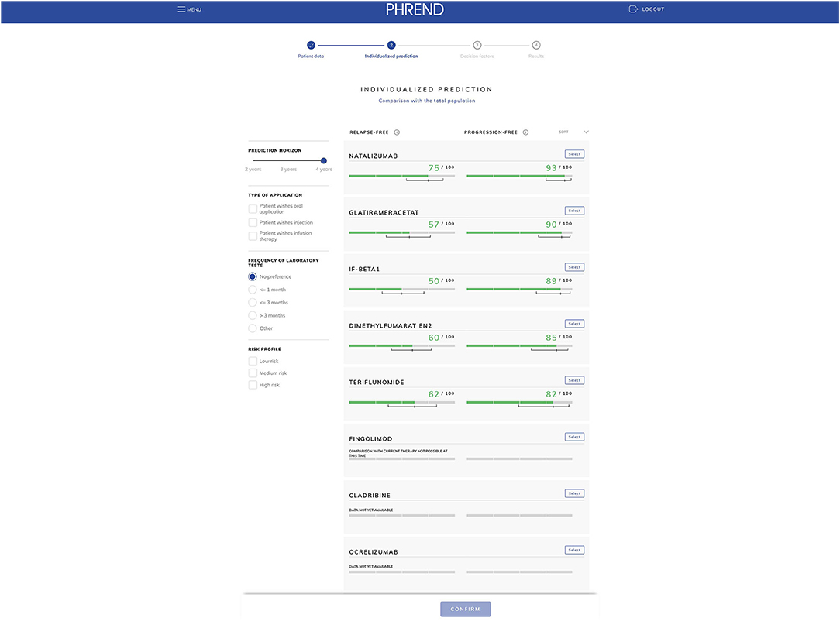Select Teriflunomide therapy

point(574,380)
